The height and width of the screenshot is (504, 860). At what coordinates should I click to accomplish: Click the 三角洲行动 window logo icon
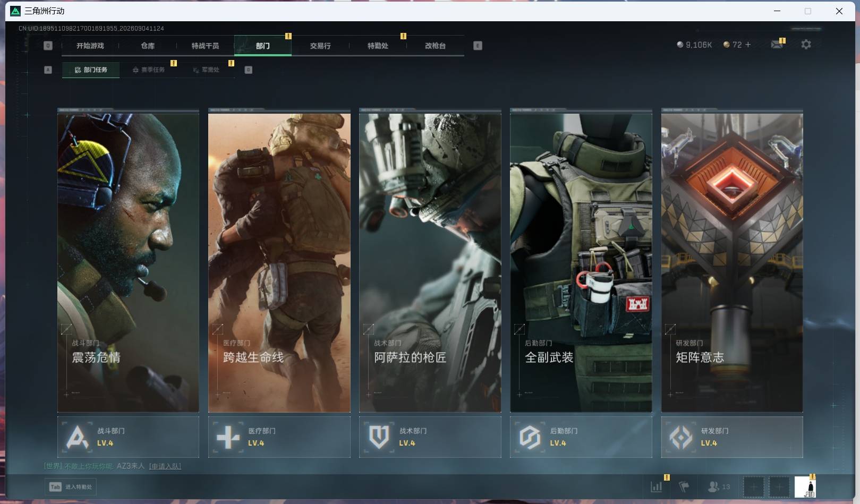(15, 11)
